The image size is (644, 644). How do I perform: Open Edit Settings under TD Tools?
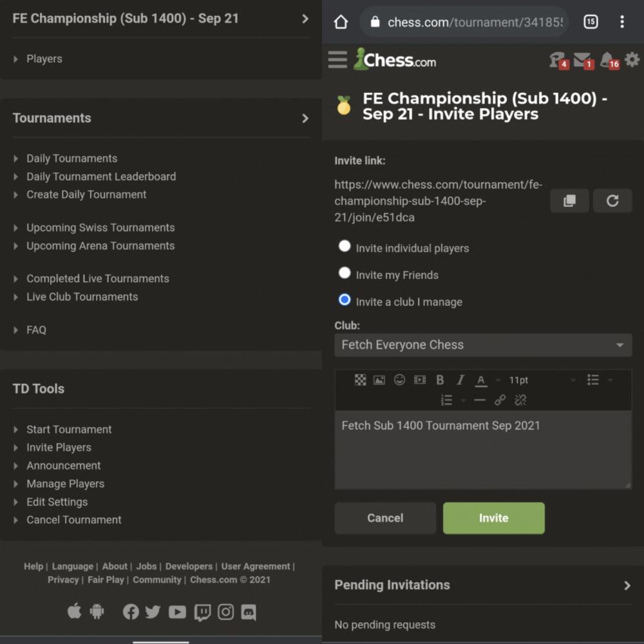(57, 502)
